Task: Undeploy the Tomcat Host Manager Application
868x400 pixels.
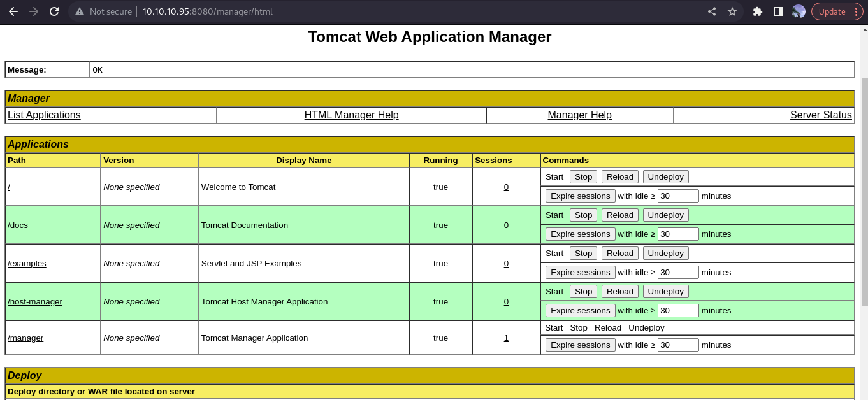Action: pyautogui.click(x=665, y=292)
